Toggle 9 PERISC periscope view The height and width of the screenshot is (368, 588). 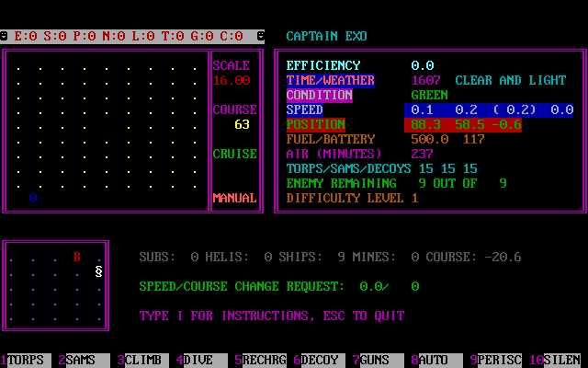(496, 360)
